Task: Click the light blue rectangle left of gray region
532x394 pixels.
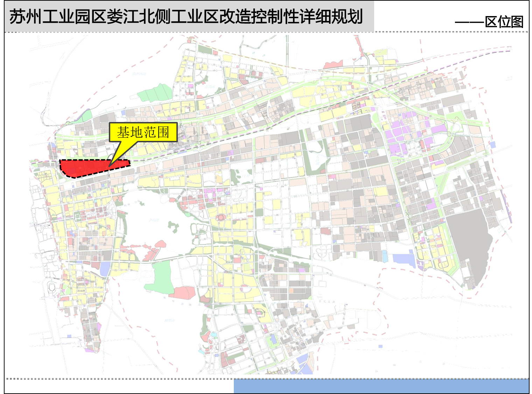Action: pyautogui.click(x=404, y=259)
